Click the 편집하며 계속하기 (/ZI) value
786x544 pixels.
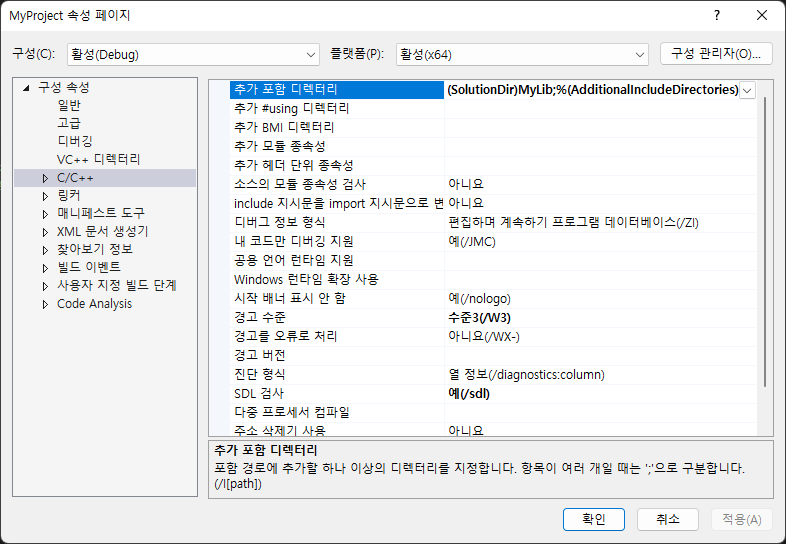pyautogui.click(x=601, y=222)
